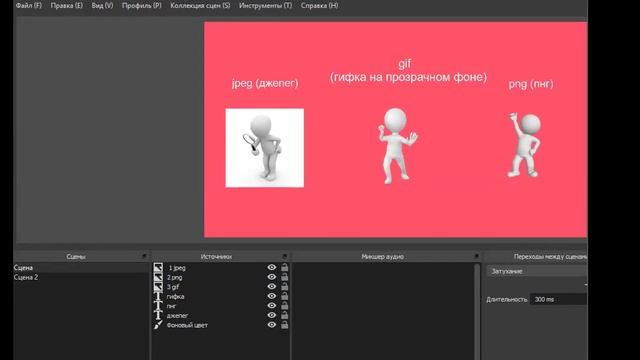Hide the гифка text source
The height and width of the screenshot is (360, 640).
(271, 296)
